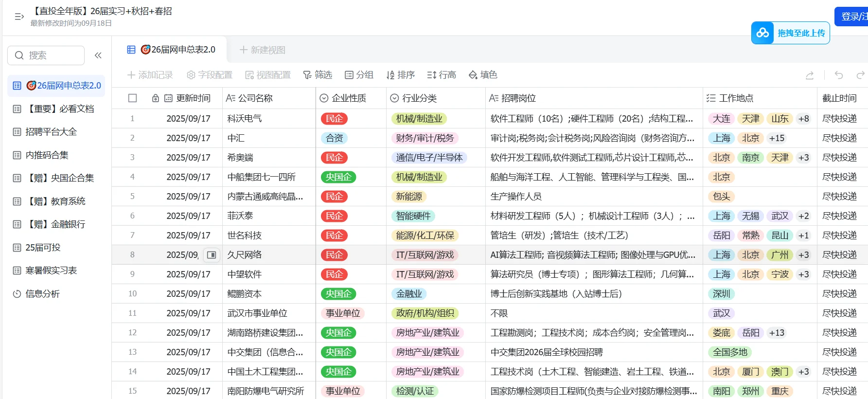Click the 拖拽至此上传 upload button
This screenshot has height=399, width=868.
pos(791,33)
